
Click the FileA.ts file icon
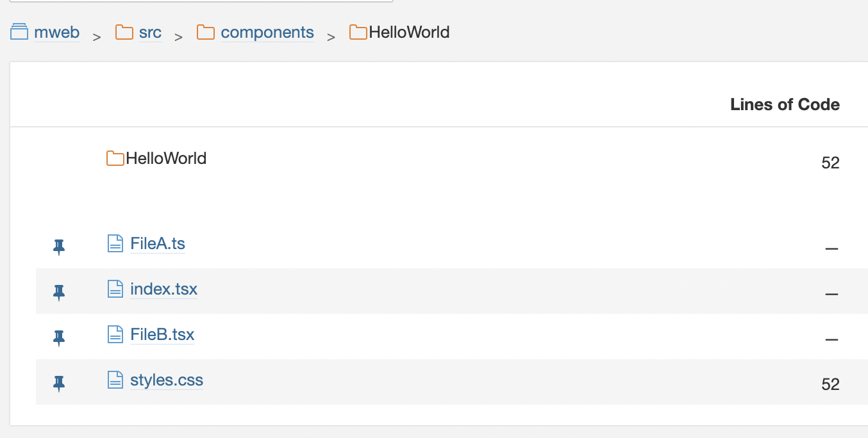point(115,243)
